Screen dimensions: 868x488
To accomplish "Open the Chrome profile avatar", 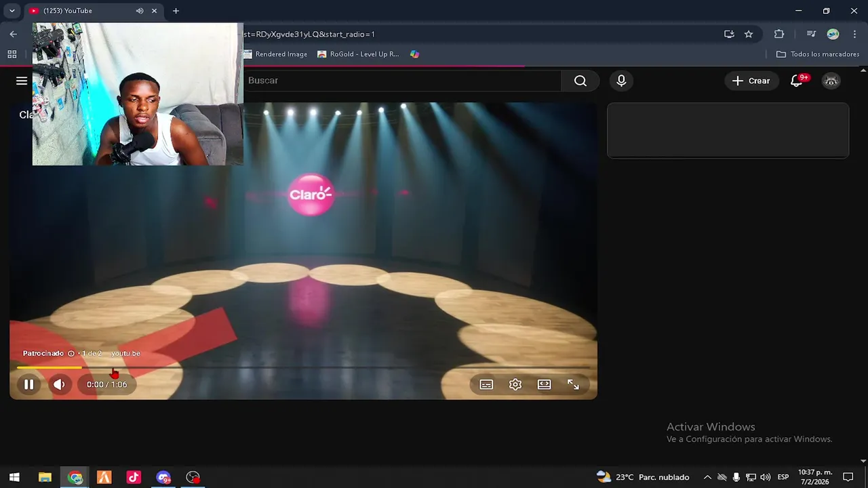I will [833, 34].
